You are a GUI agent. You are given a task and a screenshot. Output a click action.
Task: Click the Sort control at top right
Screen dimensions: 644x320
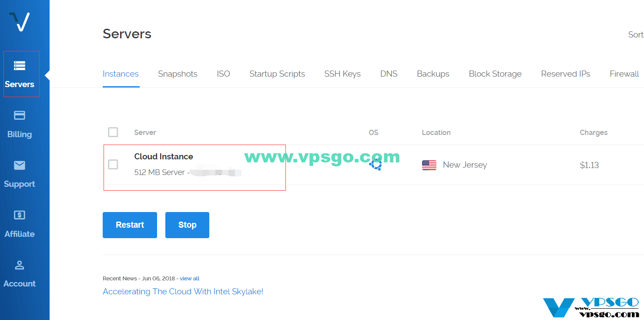636,35
